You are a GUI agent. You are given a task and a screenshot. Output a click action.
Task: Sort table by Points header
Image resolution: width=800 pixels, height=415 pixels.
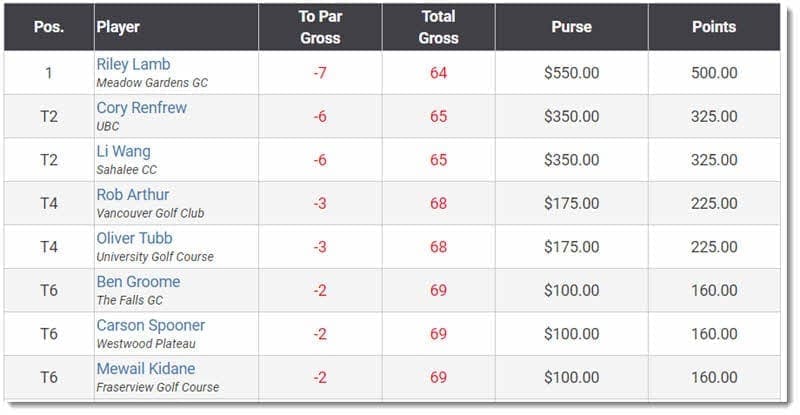pos(714,27)
